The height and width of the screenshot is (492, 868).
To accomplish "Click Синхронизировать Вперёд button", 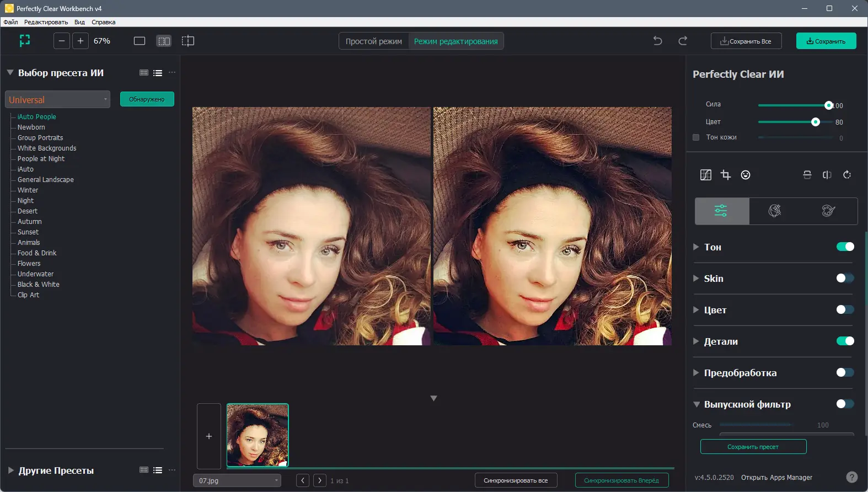I will (621, 480).
